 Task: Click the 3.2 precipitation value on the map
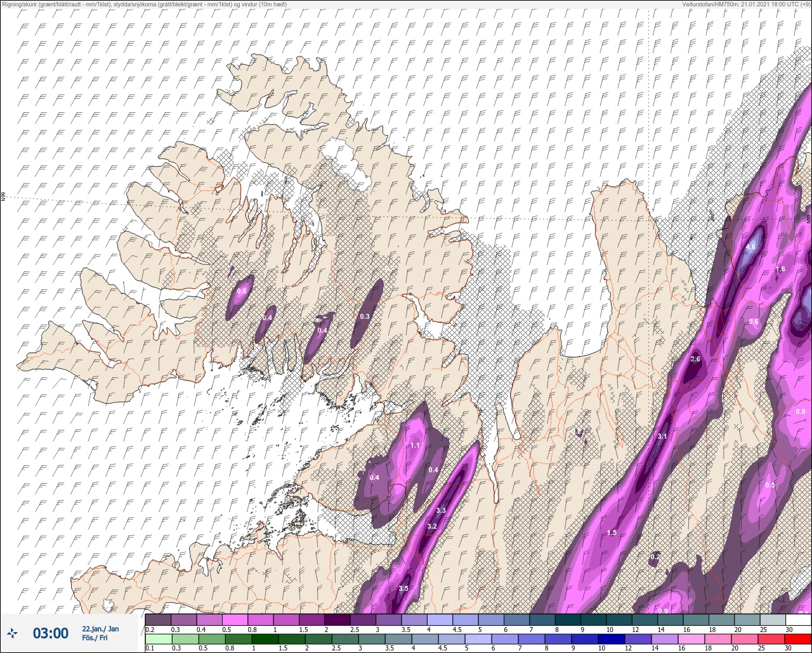click(x=432, y=526)
